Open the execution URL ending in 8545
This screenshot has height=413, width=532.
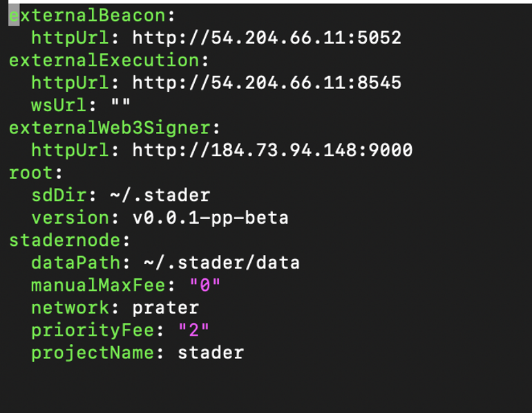(x=267, y=83)
